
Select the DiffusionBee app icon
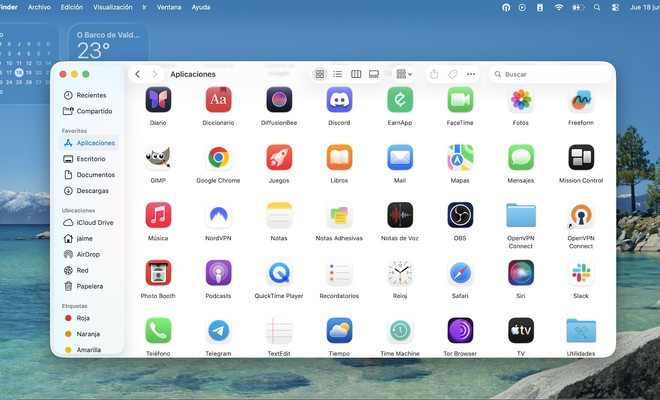coord(279,100)
